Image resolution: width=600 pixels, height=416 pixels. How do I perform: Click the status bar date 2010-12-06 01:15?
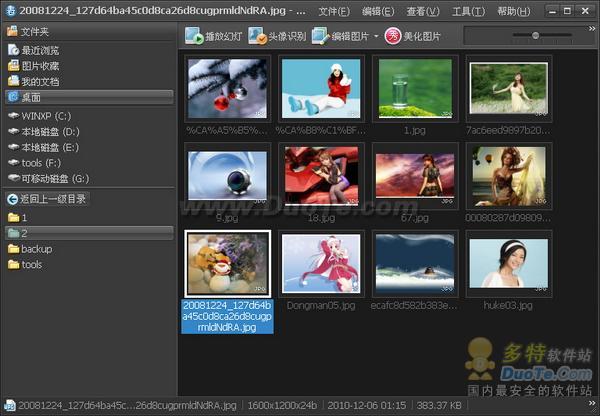(x=367, y=405)
